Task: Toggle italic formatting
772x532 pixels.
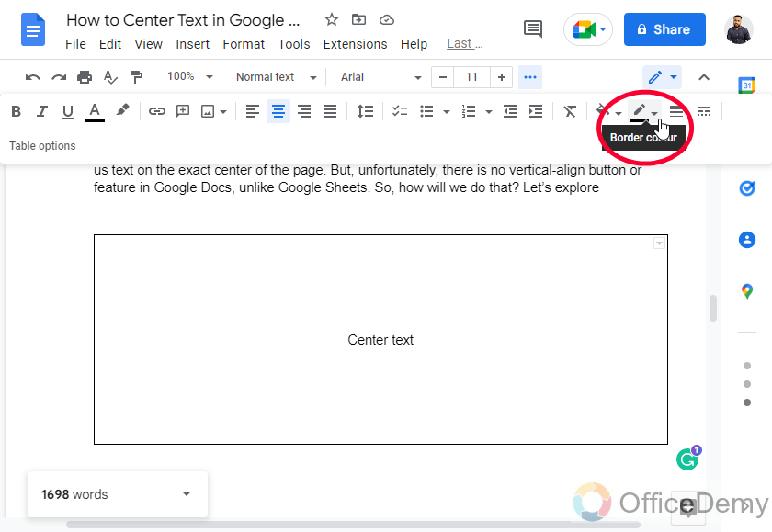Action: click(x=41, y=111)
